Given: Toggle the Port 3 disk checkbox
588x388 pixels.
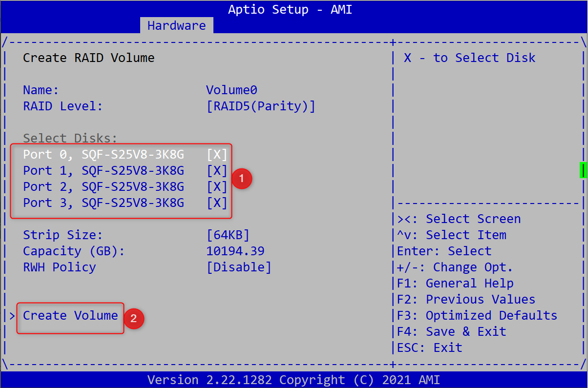Looking at the screenshot, I should [217, 203].
